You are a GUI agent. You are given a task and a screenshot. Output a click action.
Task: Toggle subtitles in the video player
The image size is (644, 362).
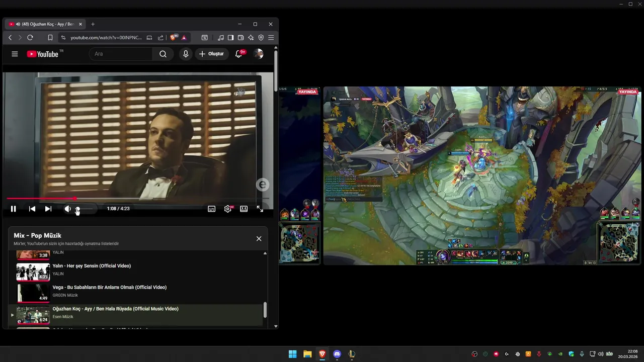click(x=212, y=209)
